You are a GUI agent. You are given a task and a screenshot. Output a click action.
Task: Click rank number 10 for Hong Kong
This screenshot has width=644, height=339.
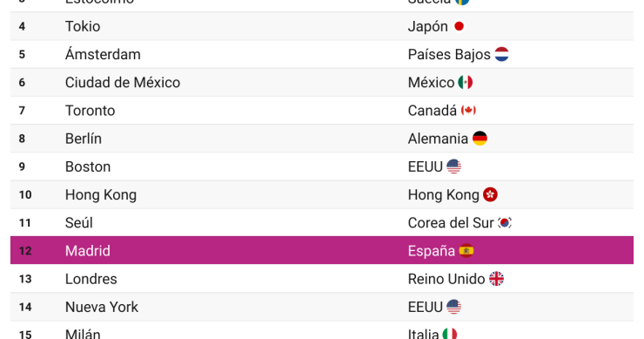[x=25, y=194]
